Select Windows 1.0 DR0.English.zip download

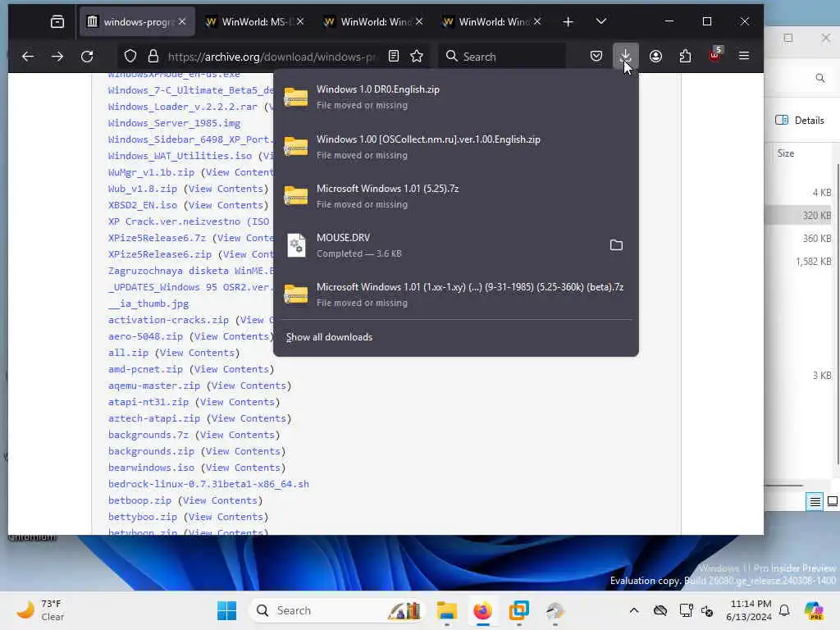(x=455, y=97)
